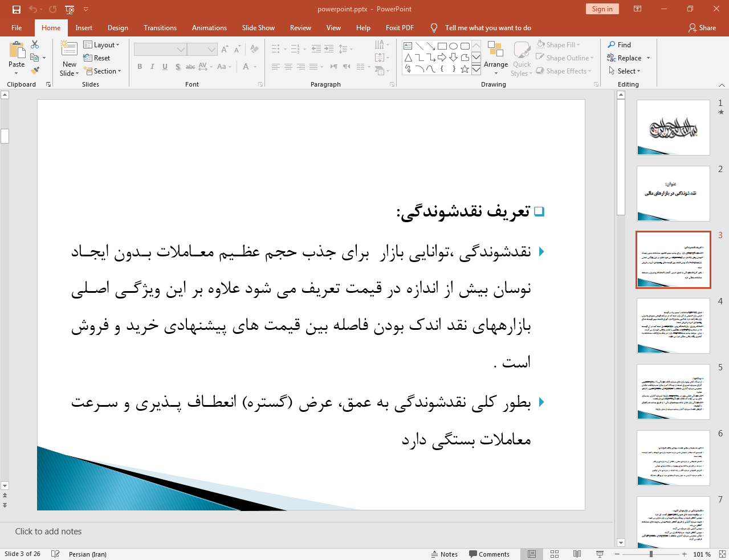Expand the Layout dropdown

[101, 45]
